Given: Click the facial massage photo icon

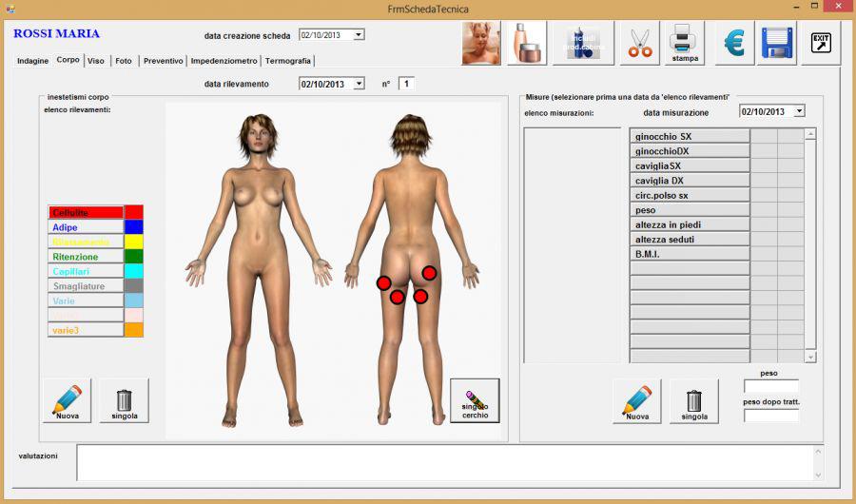Looking at the screenshot, I should pyautogui.click(x=481, y=44).
